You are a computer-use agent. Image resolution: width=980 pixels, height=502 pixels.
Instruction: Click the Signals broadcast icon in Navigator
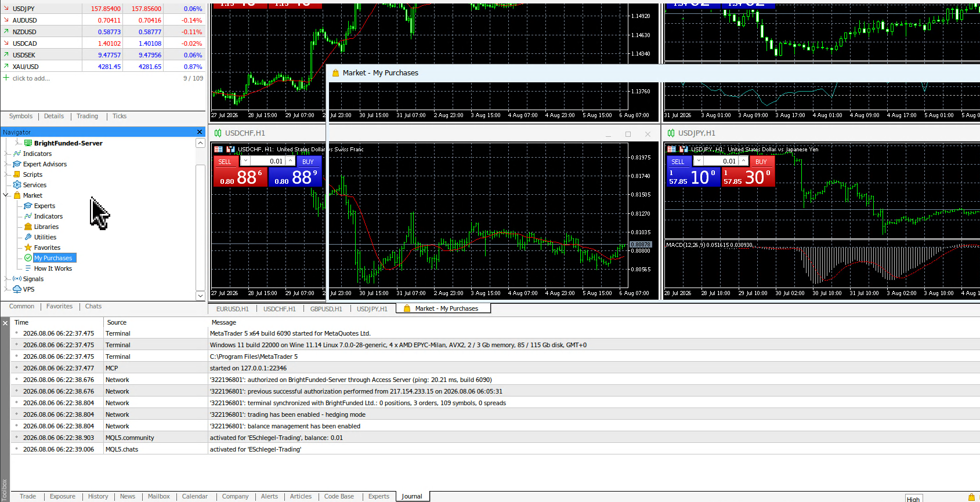tap(17, 279)
